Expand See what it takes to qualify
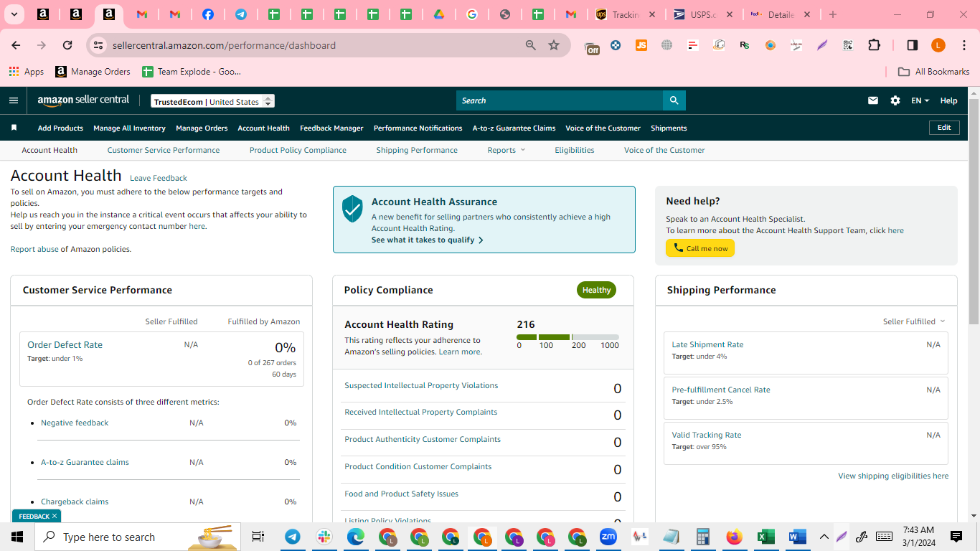The height and width of the screenshot is (551, 980). pyautogui.click(x=428, y=240)
